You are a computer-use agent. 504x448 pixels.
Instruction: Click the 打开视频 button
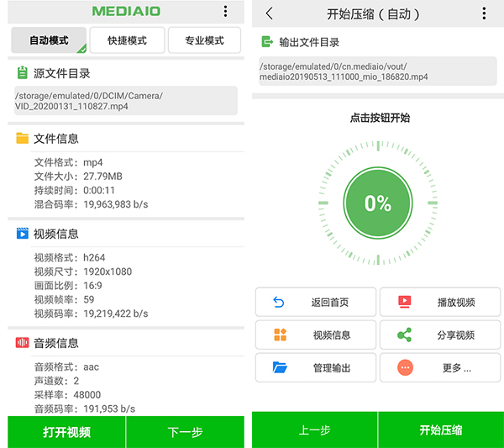66,432
